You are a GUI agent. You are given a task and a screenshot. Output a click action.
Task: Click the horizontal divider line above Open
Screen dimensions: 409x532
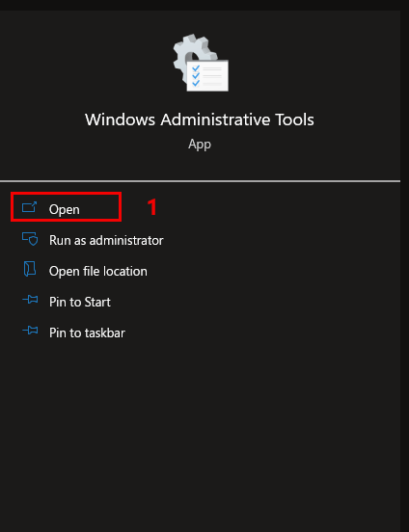point(200,181)
